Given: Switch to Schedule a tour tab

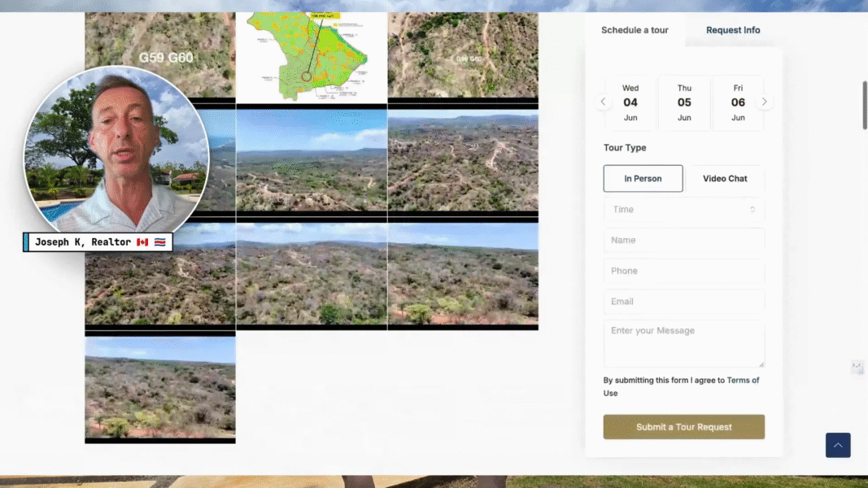Looking at the screenshot, I should point(635,30).
